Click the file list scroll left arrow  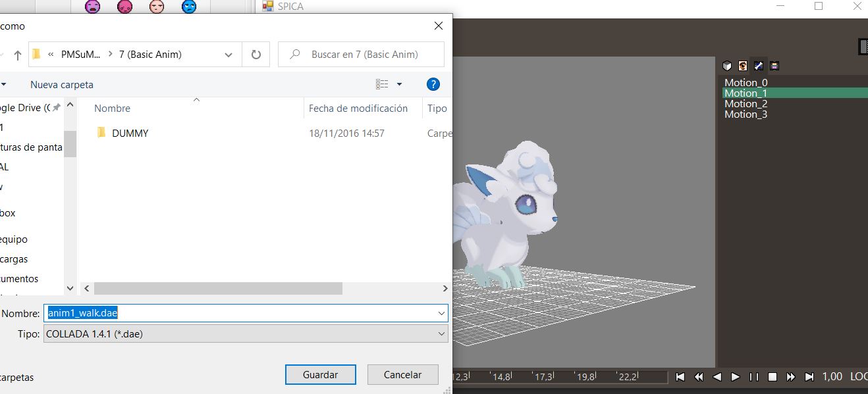click(x=85, y=288)
